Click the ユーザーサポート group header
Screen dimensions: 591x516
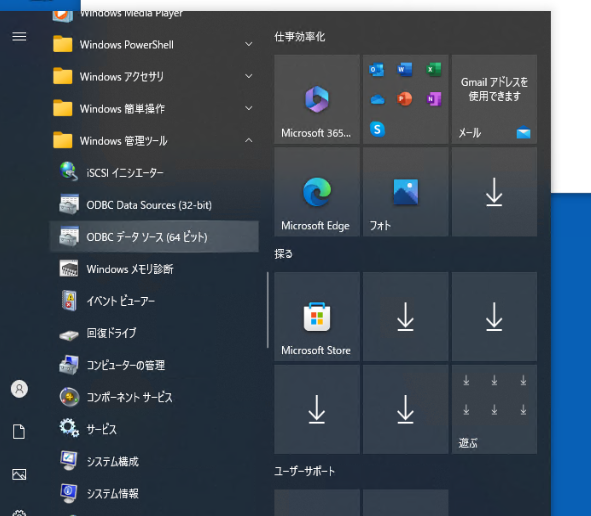coord(305,471)
